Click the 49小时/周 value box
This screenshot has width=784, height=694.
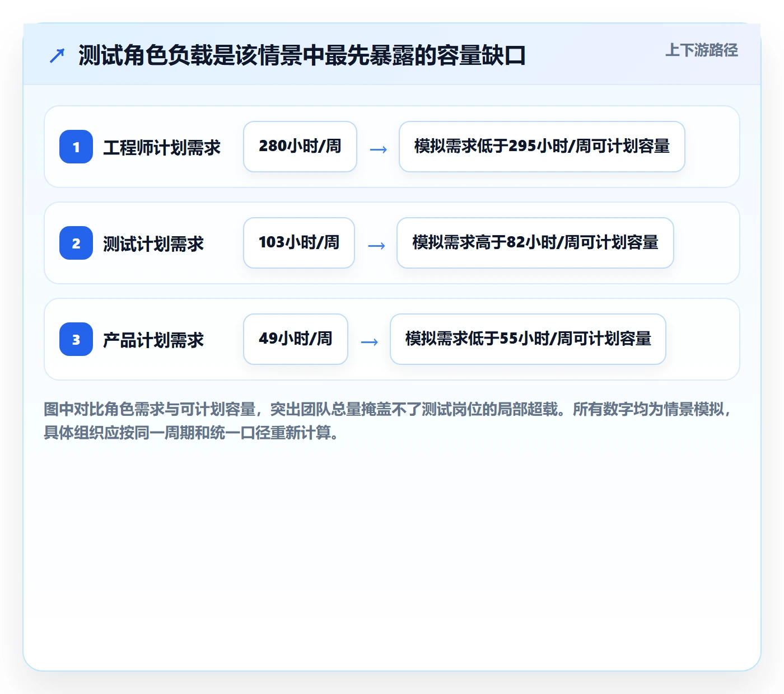point(296,339)
